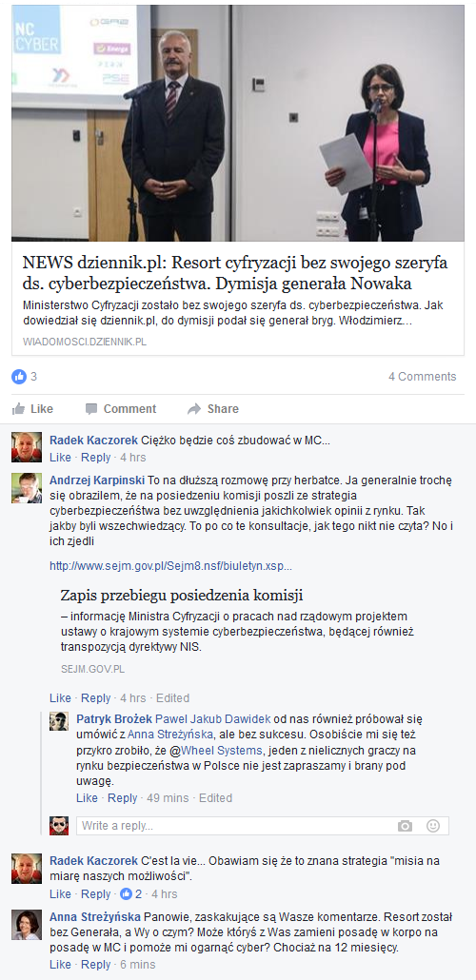The width and height of the screenshot is (476, 980).
Task: Open the article photo of the press conference
Action: [238, 123]
